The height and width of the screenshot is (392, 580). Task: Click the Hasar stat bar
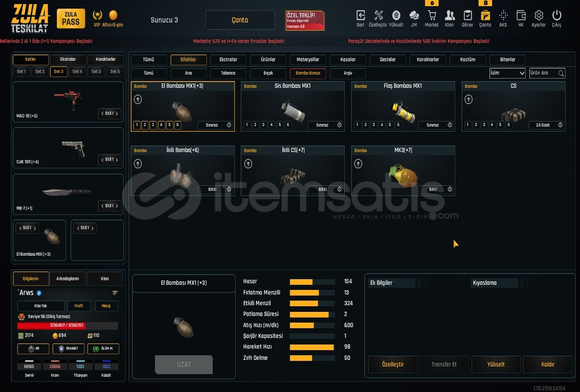[312, 282]
